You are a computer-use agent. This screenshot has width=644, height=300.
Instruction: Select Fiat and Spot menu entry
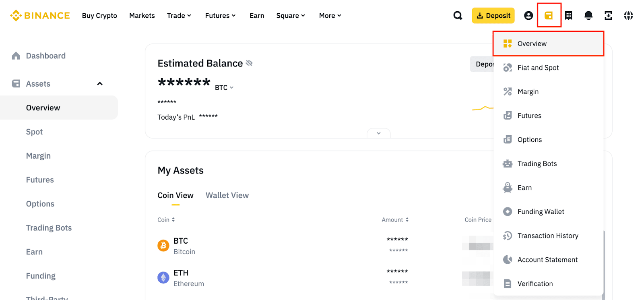click(548, 68)
